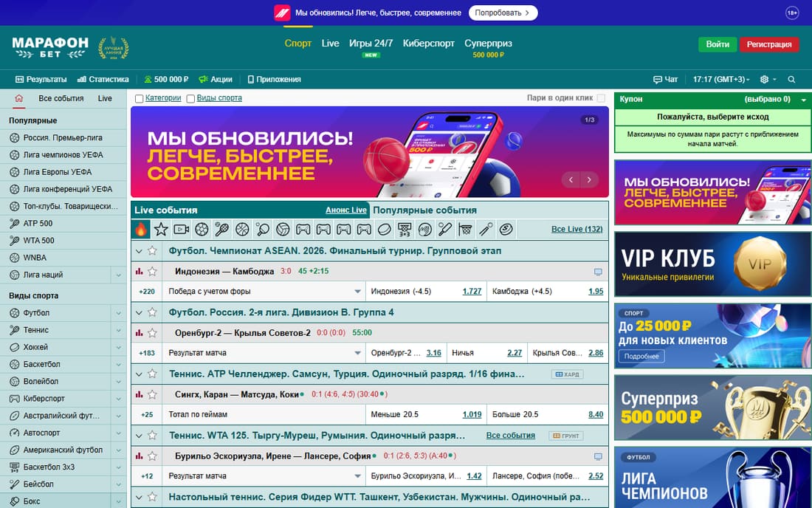Screen dimensions: 812x508
Task: Select volleyball icon in Live filter bar
Action: tap(283, 229)
